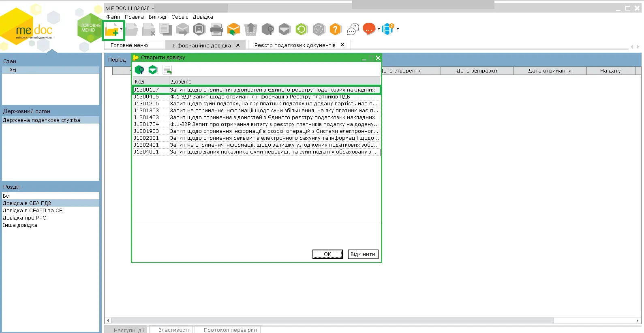Image resolution: width=644 pixels, height=333 pixels.
Task: Open the print icon in toolbar
Action: 217,29
